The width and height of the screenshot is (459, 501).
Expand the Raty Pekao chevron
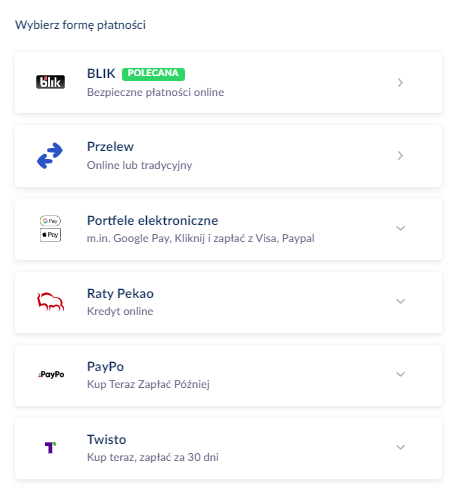pyautogui.click(x=400, y=301)
